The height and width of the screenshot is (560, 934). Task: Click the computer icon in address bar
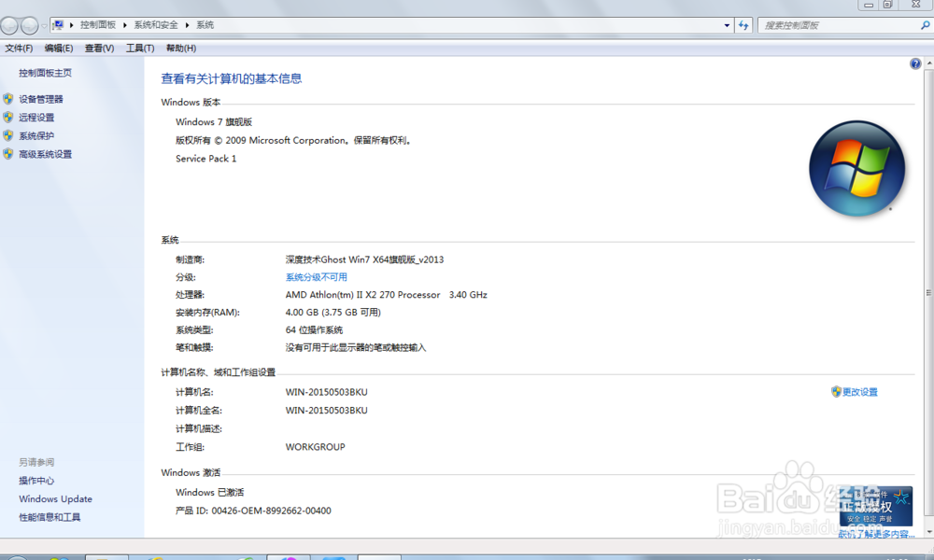(58, 25)
